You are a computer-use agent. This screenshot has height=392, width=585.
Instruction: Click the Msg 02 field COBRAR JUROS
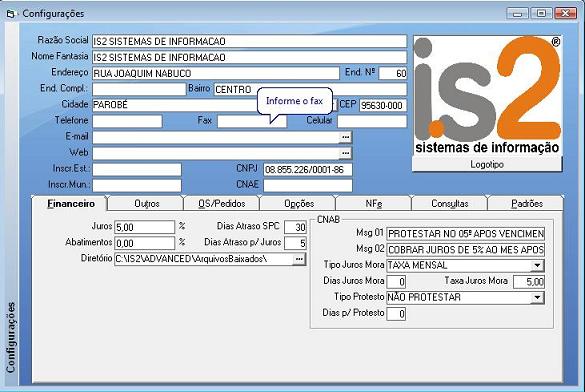pos(465,250)
